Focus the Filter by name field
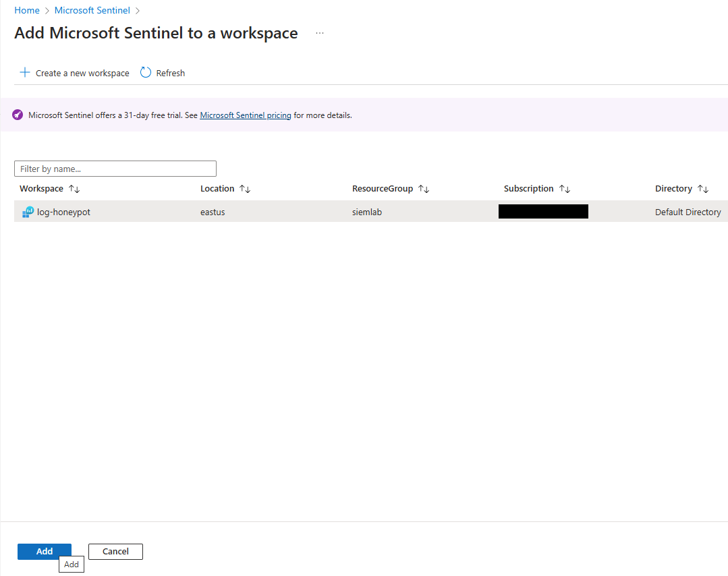The height and width of the screenshot is (576, 728). pos(115,169)
